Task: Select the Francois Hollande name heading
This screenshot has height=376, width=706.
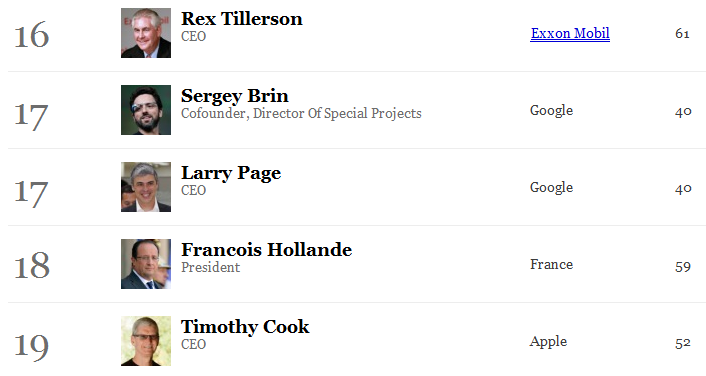Action: [267, 250]
